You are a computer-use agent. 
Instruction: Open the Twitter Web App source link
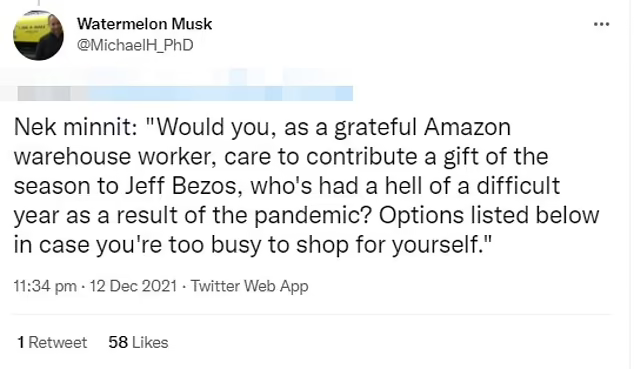pos(249,286)
